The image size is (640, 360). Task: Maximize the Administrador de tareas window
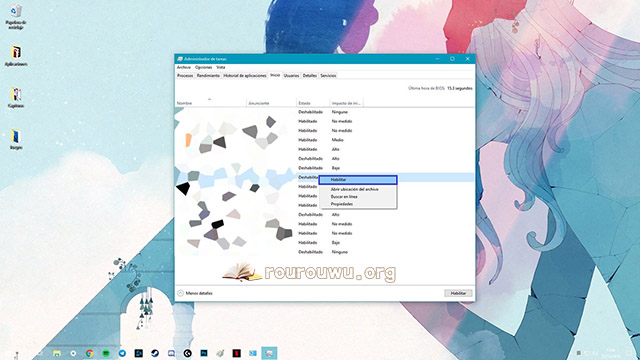(452, 59)
